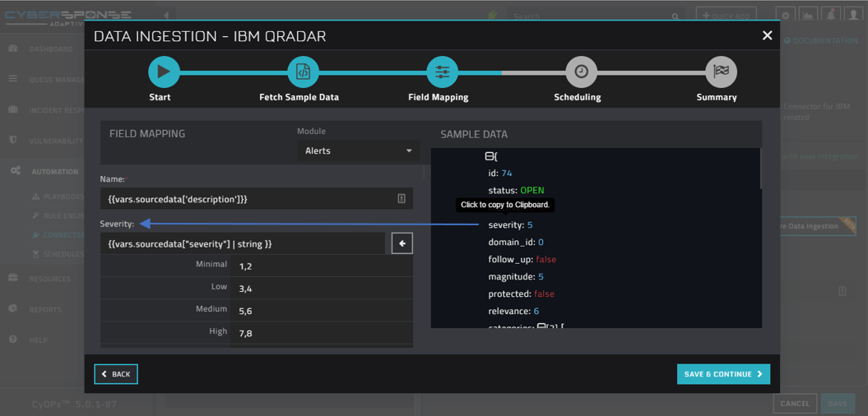Image resolution: width=868 pixels, height=416 pixels.
Task: Click the Severity expression input field
Action: tap(243, 243)
